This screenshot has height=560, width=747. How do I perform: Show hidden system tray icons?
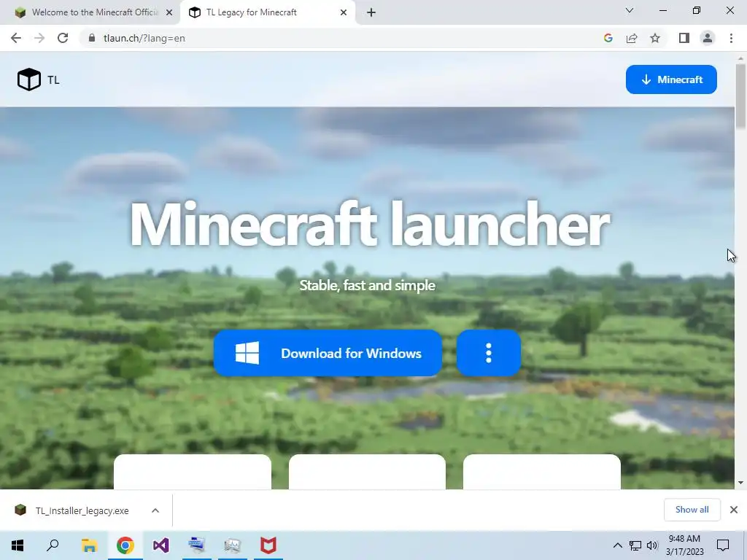pyautogui.click(x=617, y=545)
